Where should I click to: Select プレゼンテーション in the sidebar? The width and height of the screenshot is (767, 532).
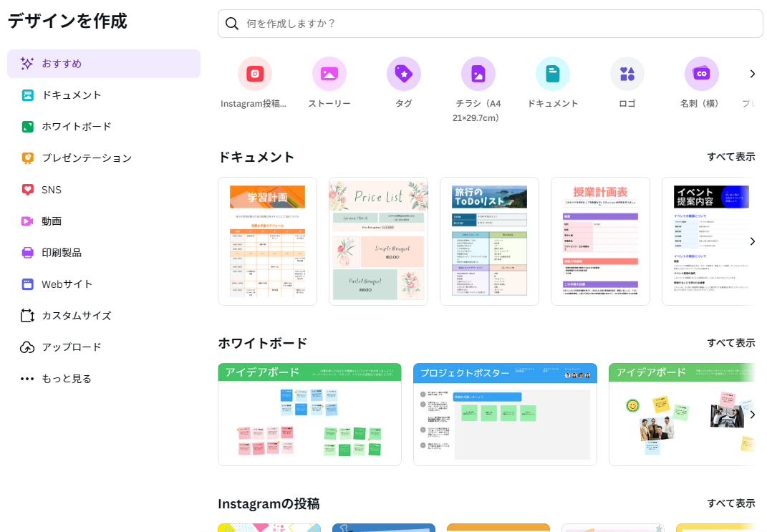(86, 158)
